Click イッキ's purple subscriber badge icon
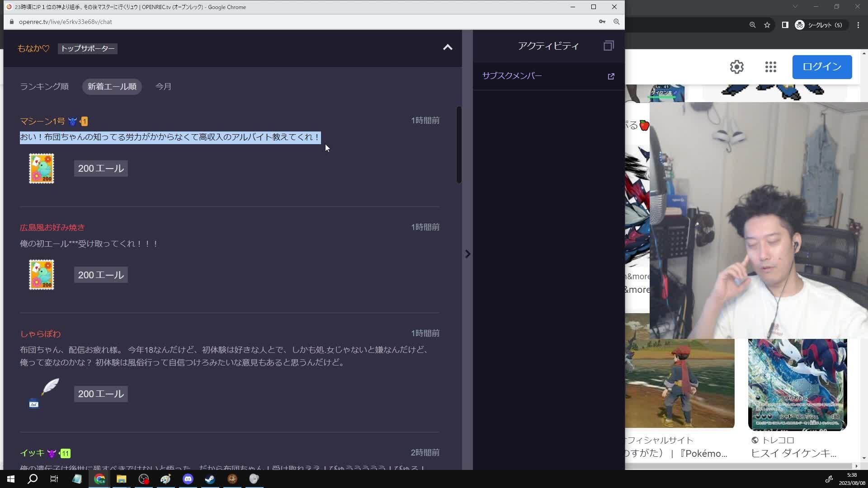The image size is (868, 488). [52, 453]
